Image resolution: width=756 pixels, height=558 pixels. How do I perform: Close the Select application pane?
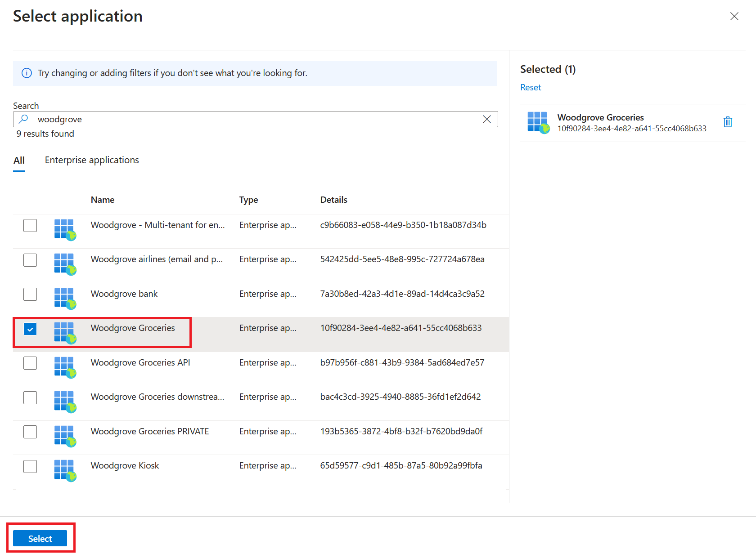coord(734,17)
